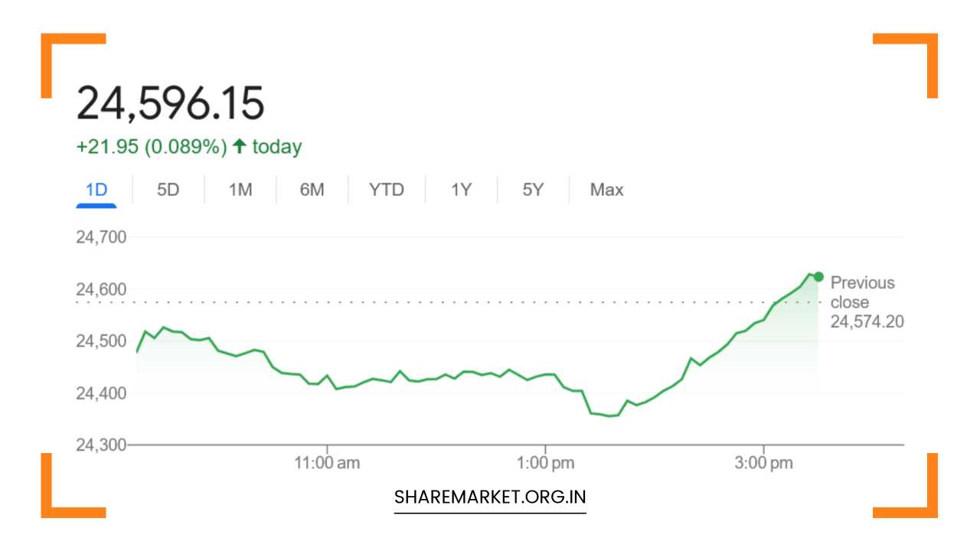The height and width of the screenshot is (551, 980).
Task: Open the Max historical view
Action: (x=606, y=189)
